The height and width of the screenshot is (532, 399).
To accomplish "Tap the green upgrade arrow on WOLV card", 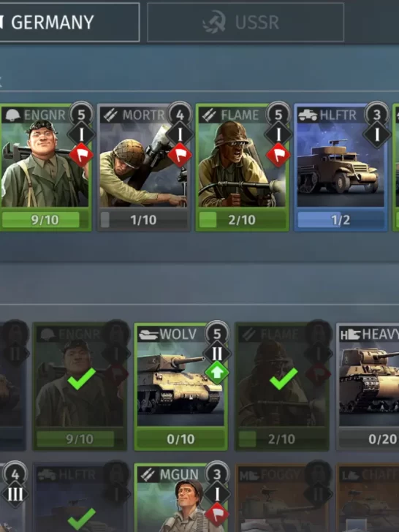I will [x=217, y=373].
